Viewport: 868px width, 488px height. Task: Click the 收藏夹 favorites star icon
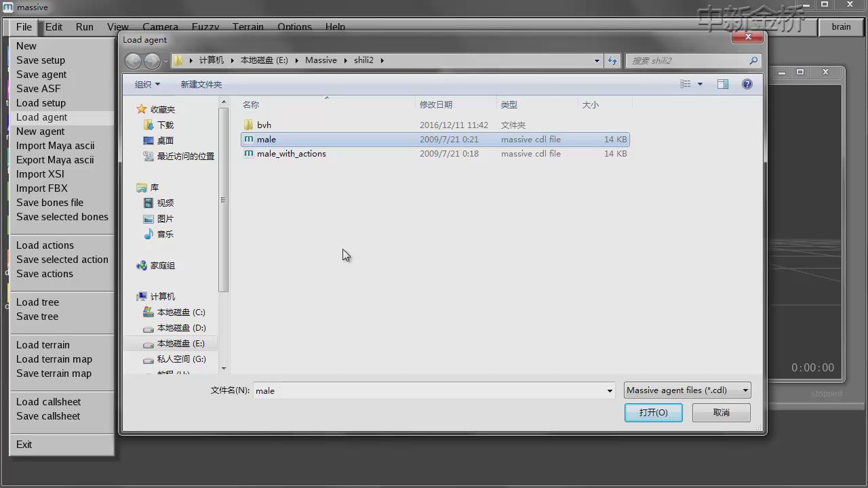click(x=141, y=109)
